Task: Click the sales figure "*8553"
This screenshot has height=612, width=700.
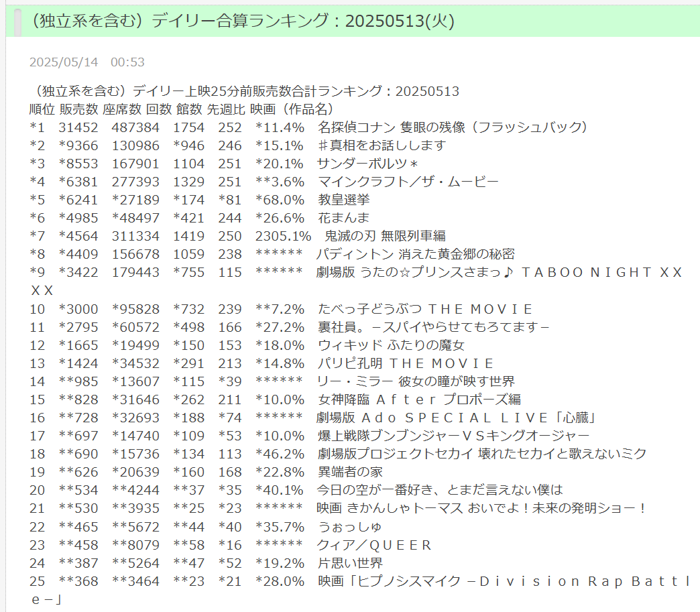Action: click(78, 164)
